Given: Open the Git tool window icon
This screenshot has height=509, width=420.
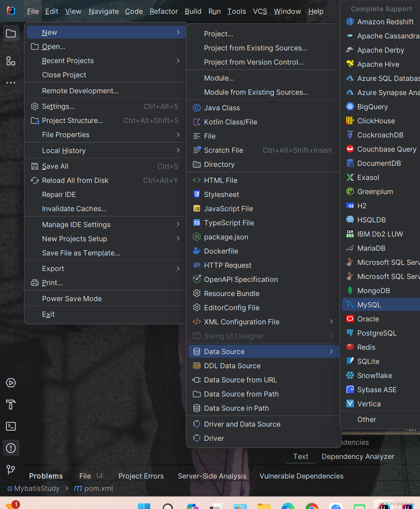Looking at the screenshot, I should pos(11,470).
